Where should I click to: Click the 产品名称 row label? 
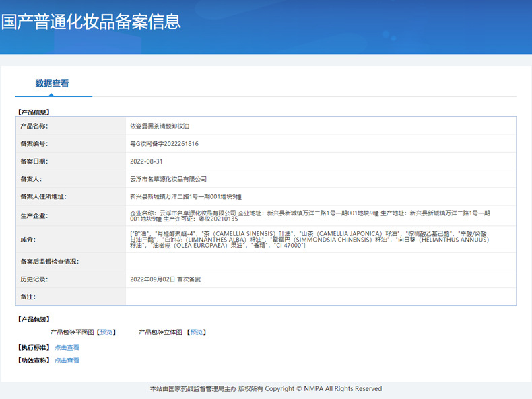[x=34, y=126]
